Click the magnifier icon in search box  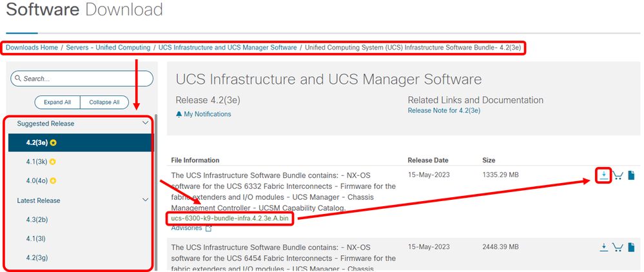17,79
